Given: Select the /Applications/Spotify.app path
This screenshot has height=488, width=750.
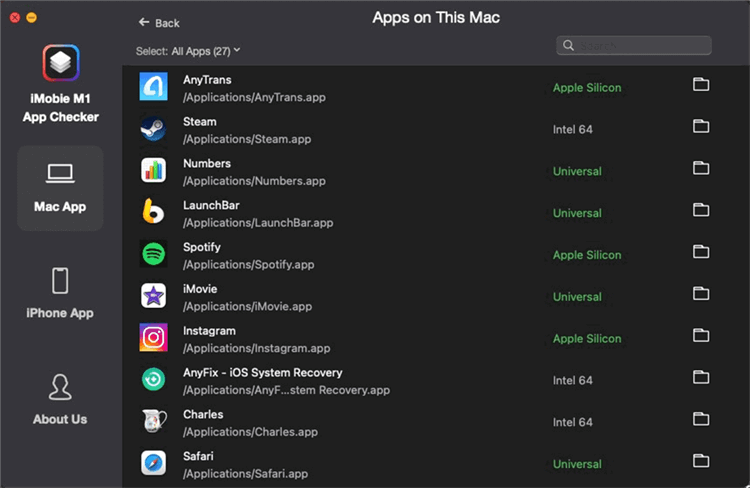Looking at the screenshot, I should tap(249, 265).
